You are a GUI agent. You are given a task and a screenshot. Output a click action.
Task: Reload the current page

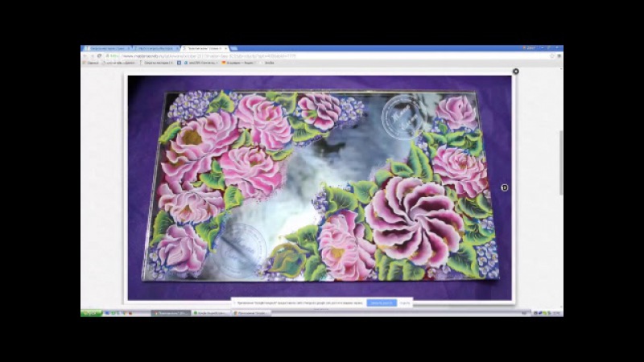[x=99, y=56]
